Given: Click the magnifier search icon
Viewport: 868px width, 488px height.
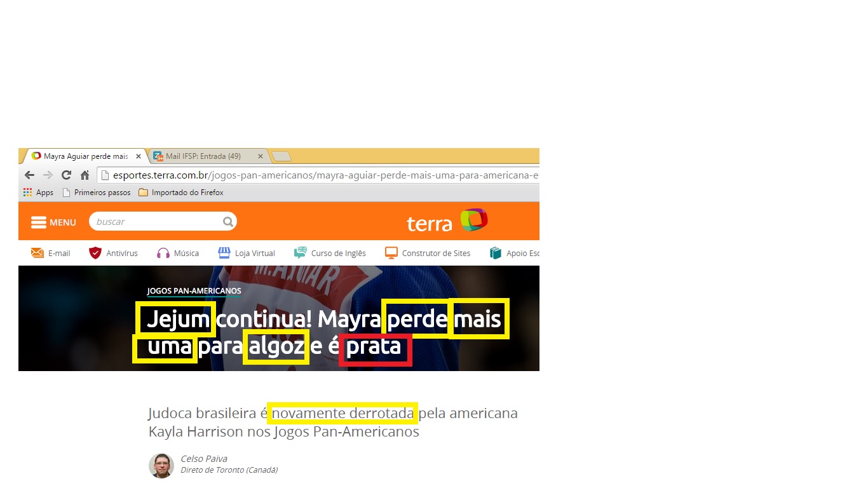Looking at the screenshot, I should coord(228,222).
